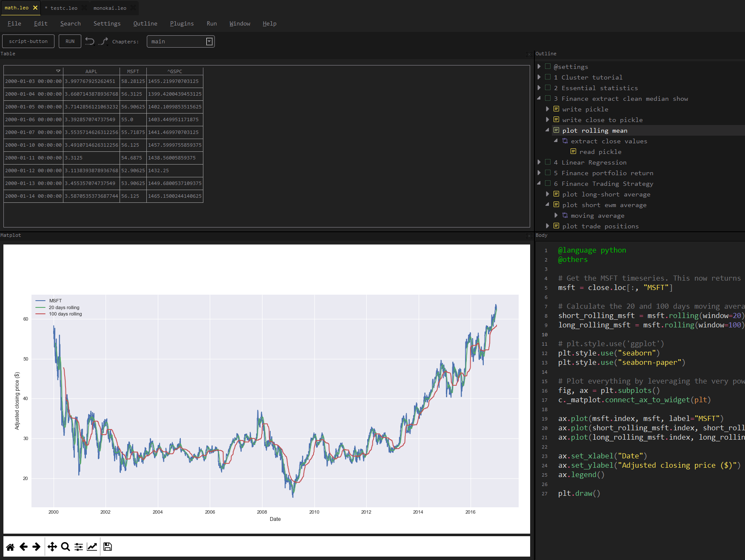Click box icon of '1 Cluster tutorial'
Screen dimensions: 745x560
(x=548, y=77)
